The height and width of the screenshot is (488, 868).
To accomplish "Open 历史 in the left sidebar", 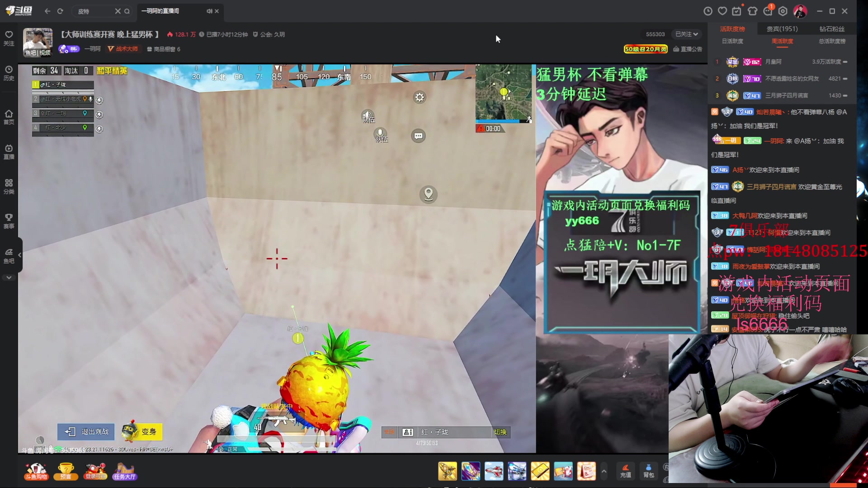I will [x=9, y=73].
